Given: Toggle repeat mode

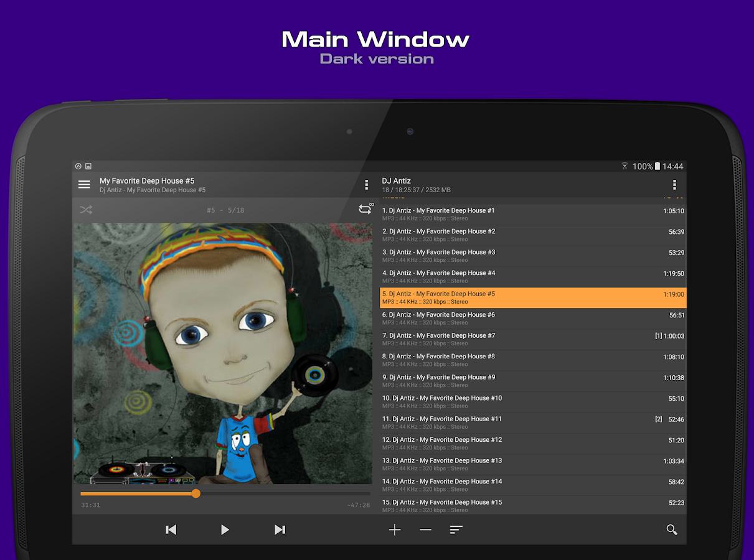Looking at the screenshot, I should [x=365, y=209].
